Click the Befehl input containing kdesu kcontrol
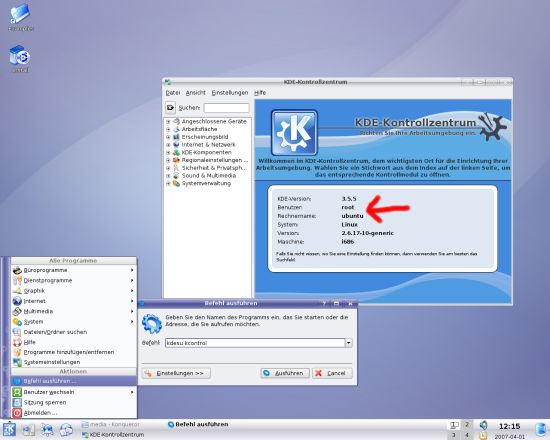This screenshot has width=550, height=440. point(255,343)
